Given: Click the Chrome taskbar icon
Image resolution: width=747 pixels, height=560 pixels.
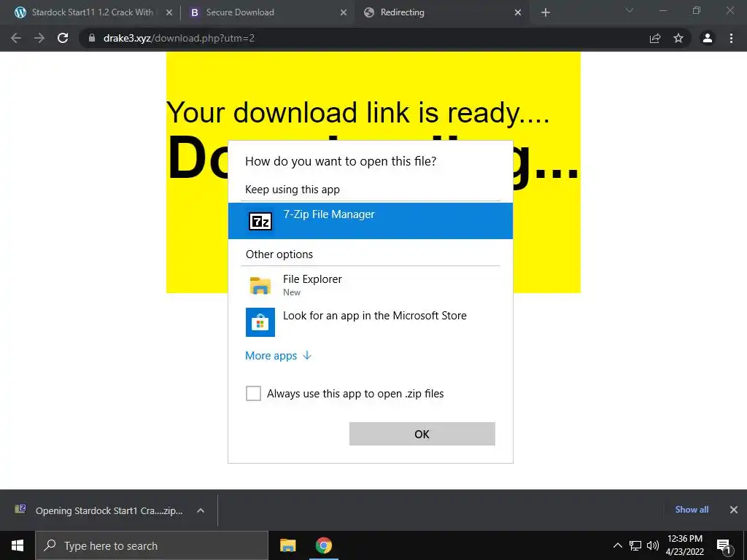Looking at the screenshot, I should pos(323,545).
